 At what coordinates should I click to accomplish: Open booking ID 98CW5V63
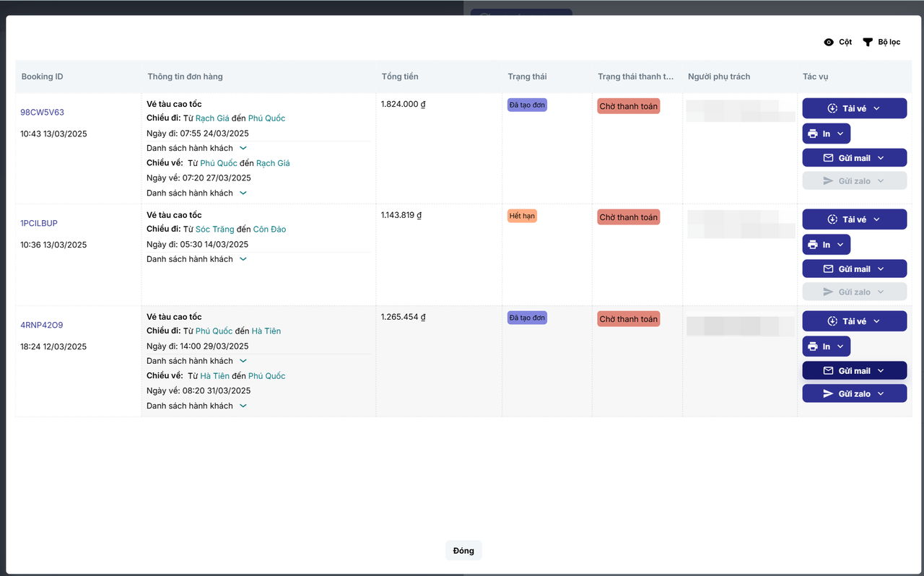pyautogui.click(x=42, y=113)
